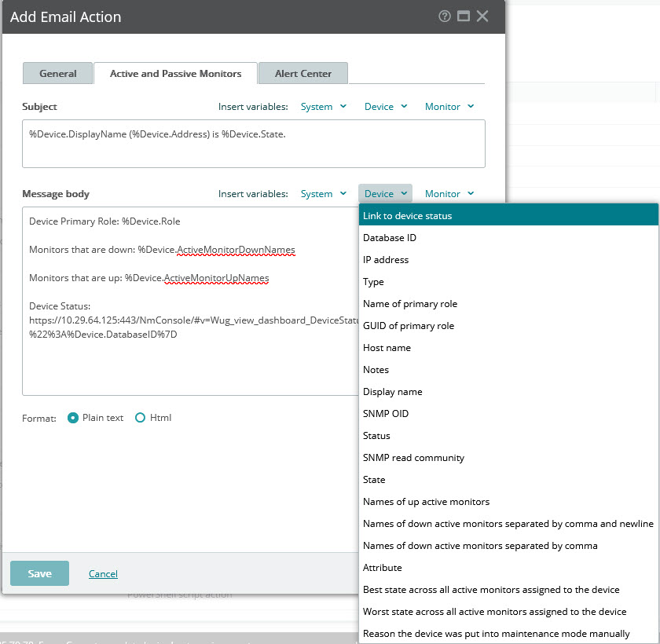Choose Type from the Device menu
Viewport: 660px width, 644px height.
[508, 282]
